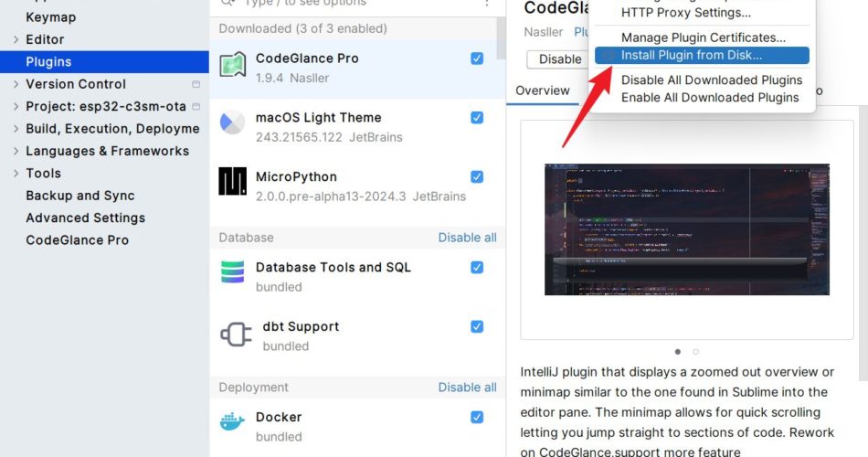The image size is (868, 457).
Task: Expand Build, Execution, Deployment node
Action: [x=16, y=129]
